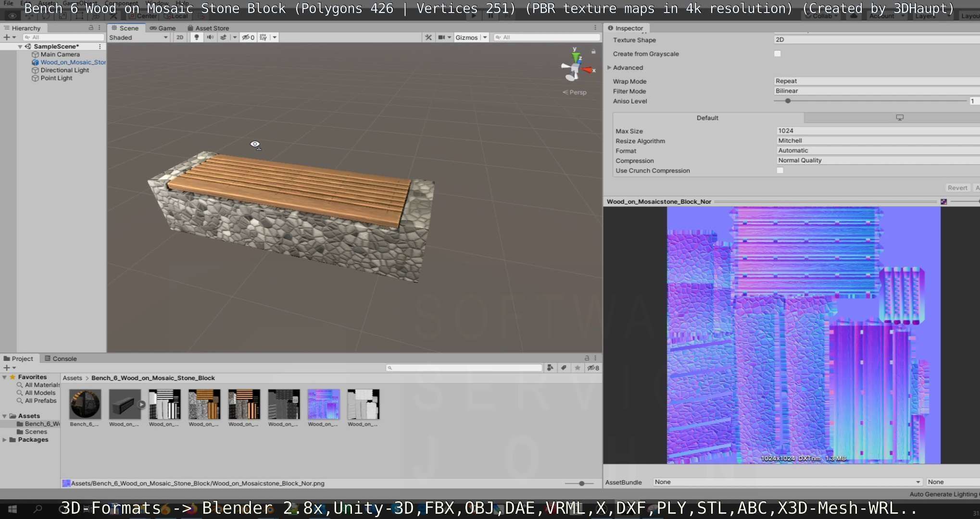
Task: Open scene component tools wrench icon
Action: [x=428, y=37]
